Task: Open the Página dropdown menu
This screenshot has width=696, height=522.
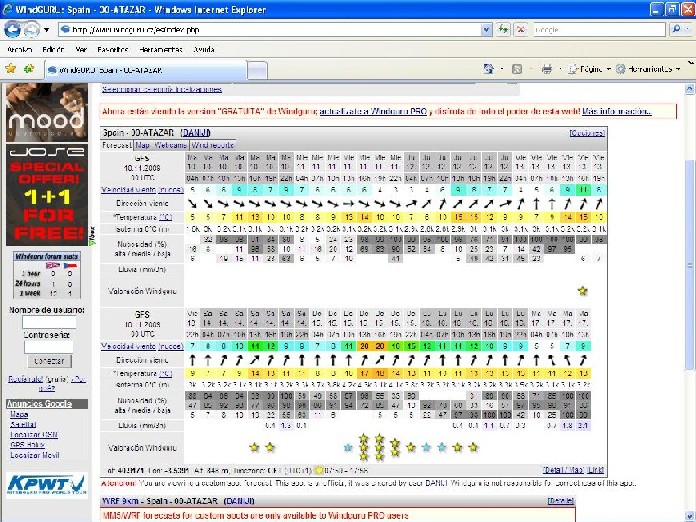Action: coord(588,69)
